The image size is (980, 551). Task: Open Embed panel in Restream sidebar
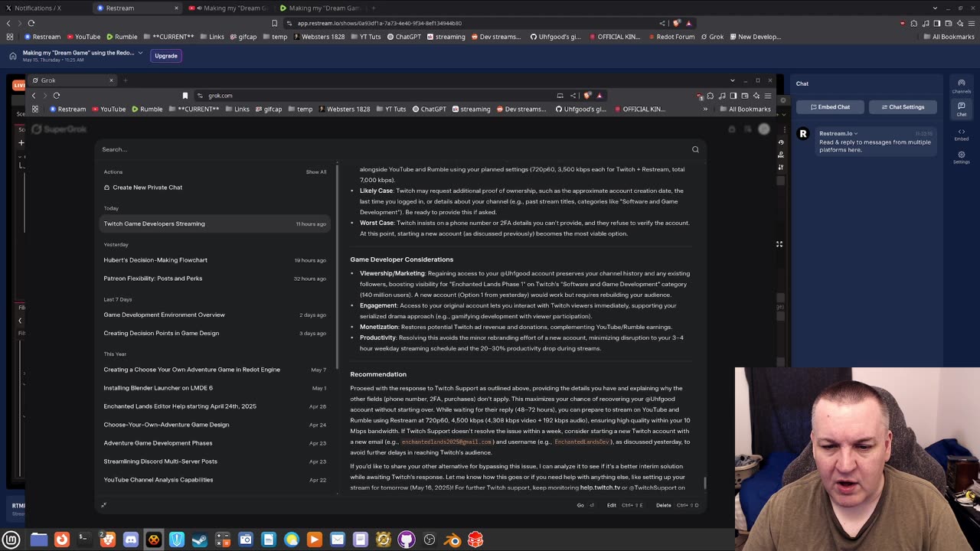pos(962,134)
